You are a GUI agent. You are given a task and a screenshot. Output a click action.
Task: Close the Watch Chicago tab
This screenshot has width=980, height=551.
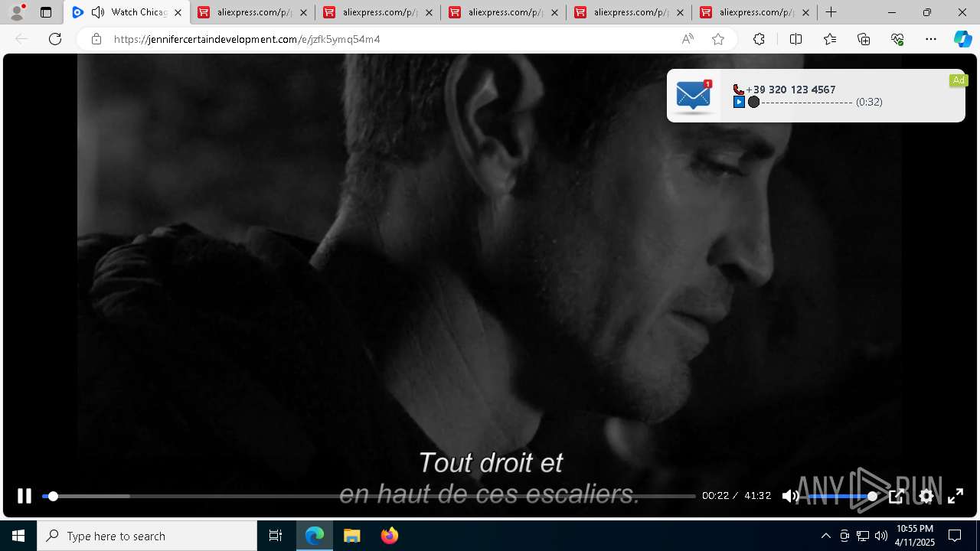pyautogui.click(x=178, y=12)
